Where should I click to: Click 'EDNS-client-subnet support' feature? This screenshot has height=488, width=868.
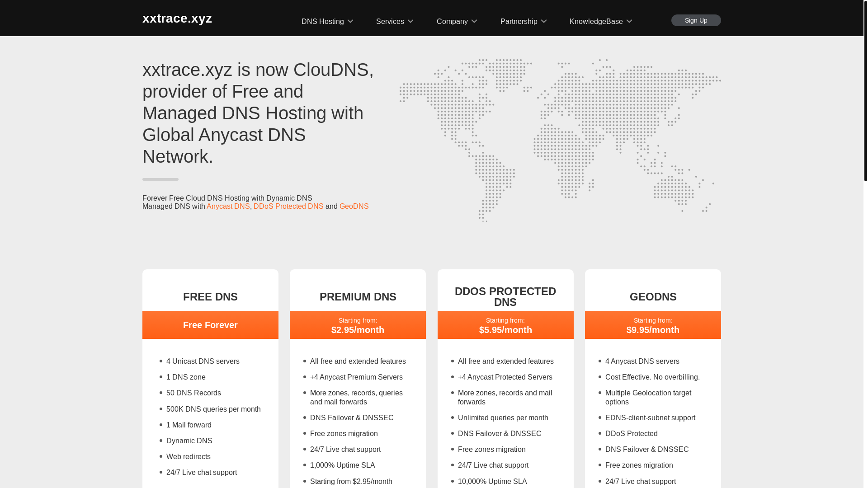click(x=650, y=418)
